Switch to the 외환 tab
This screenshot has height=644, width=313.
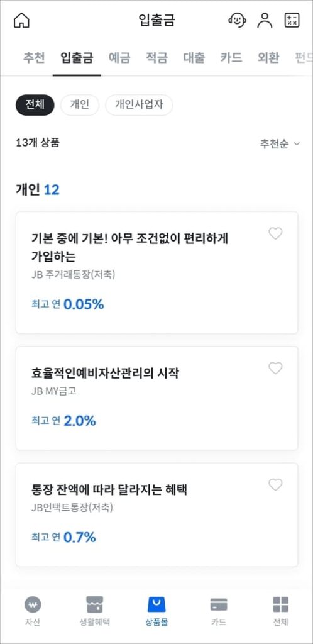tap(268, 57)
